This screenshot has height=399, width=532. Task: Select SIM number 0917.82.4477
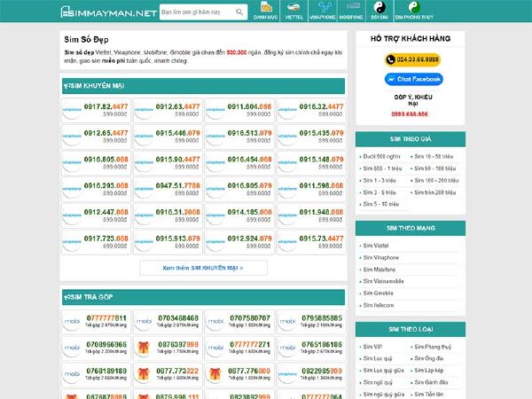106,107
